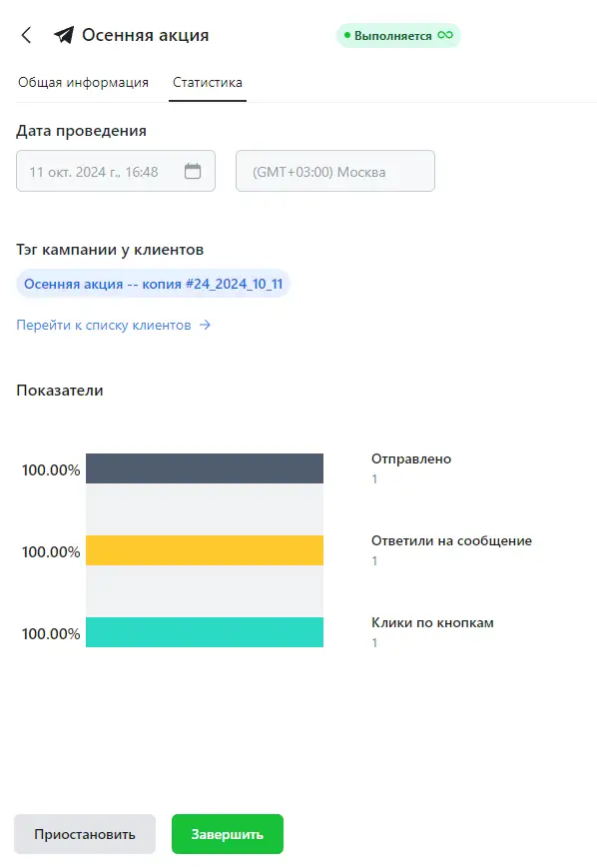Click the turquoise Клики по кнопкам bar

pyautogui.click(x=205, y=632)
